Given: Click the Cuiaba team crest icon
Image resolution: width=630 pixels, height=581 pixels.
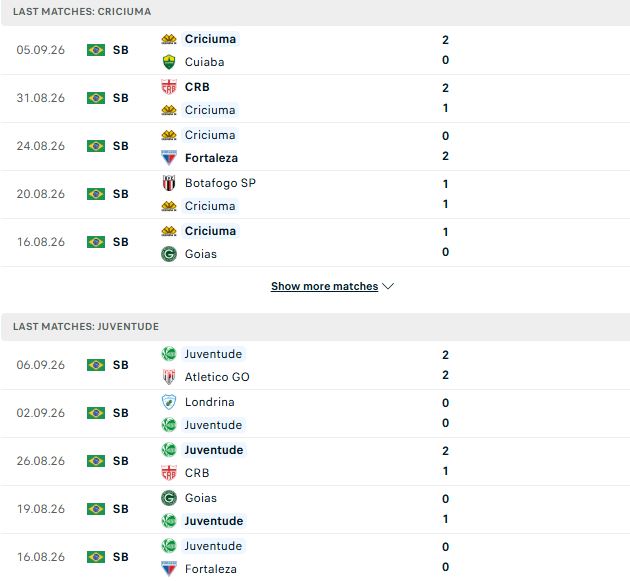Looking at the screenshot, I should click(169, 62).
